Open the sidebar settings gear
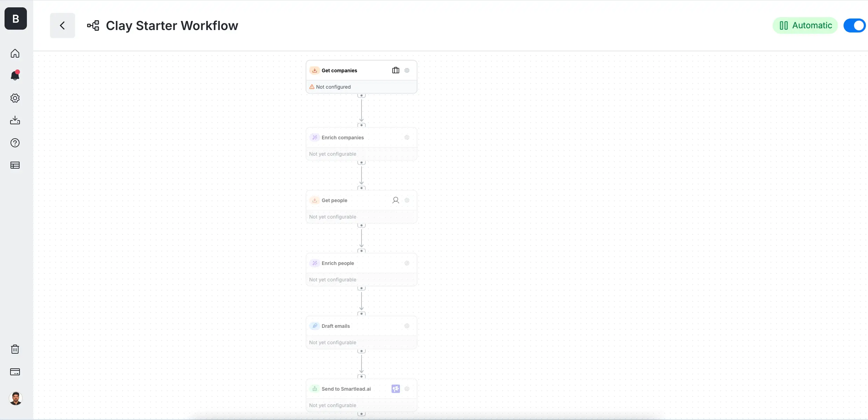Viewport: 868px width, 420px height. pos(15,98)
